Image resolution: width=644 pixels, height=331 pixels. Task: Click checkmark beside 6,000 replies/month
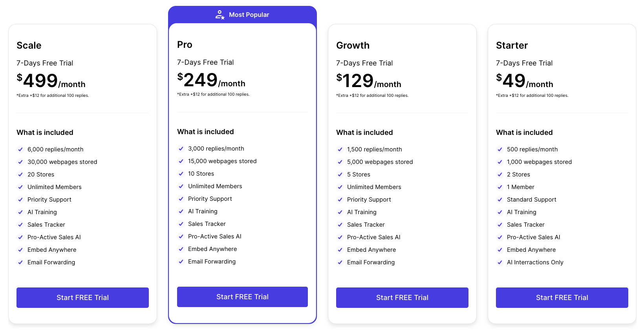[x=20, y=149]
